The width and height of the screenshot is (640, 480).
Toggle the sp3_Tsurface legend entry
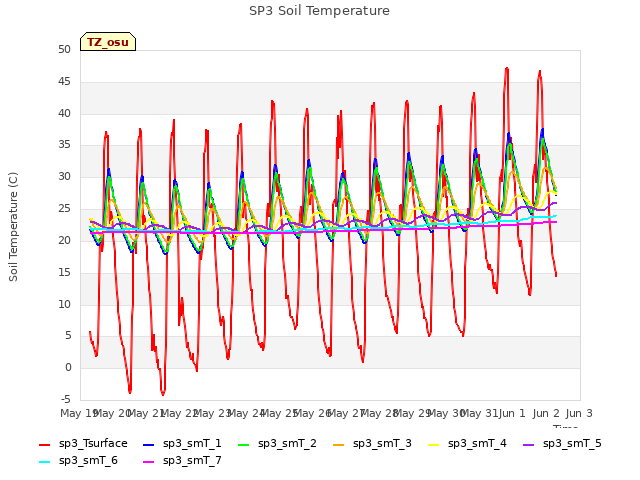pyautogui.click(x=83, y=444)
